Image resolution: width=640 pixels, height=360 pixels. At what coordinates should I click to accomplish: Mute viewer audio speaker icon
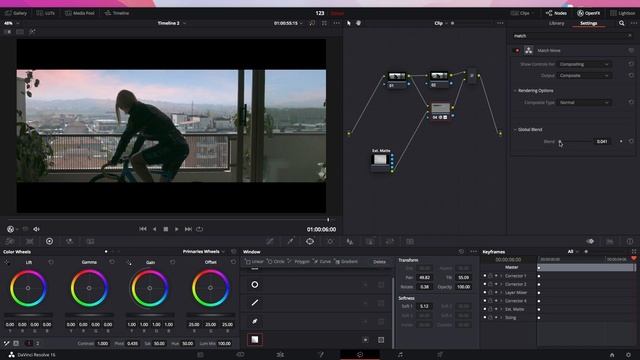pos(36,229)
